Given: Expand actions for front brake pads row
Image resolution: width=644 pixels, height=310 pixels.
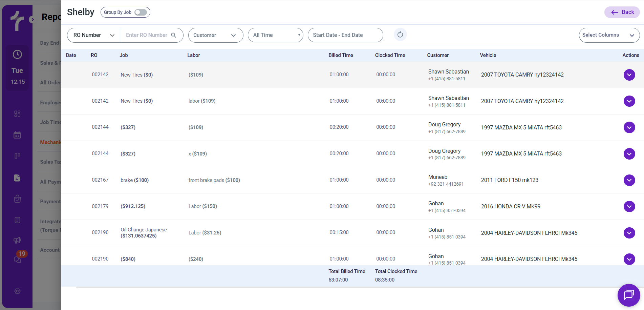Looking at the screenshot, I should tap(629, 180).
